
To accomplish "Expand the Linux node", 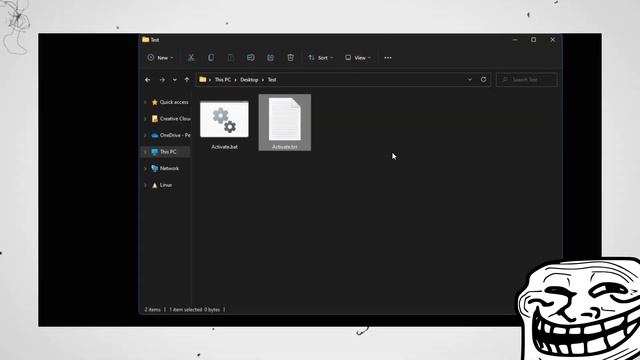I will click(x=145, y=185).
